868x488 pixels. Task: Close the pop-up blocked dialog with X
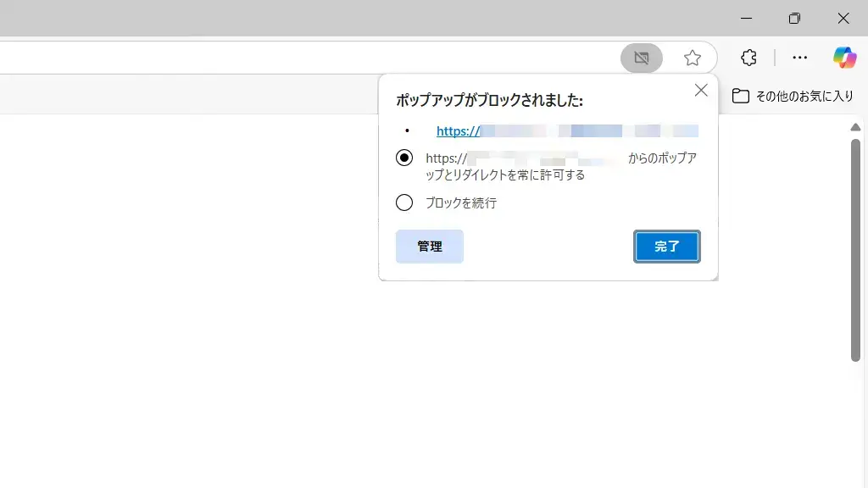[701, 91]
